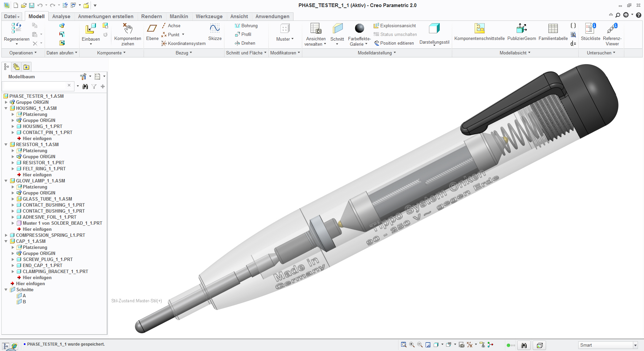Switch to the folder browser navigator icon
Viewport: 644px width, 351px height.
tap(16, 67)
